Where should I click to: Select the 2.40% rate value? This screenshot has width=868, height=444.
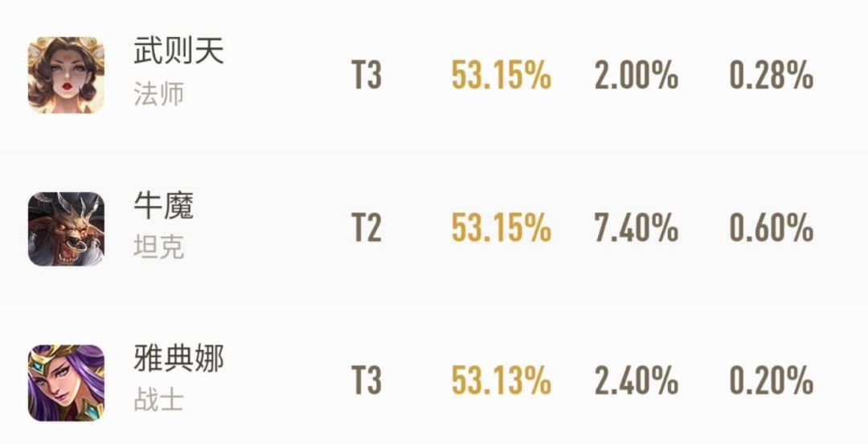coord(636,381)
